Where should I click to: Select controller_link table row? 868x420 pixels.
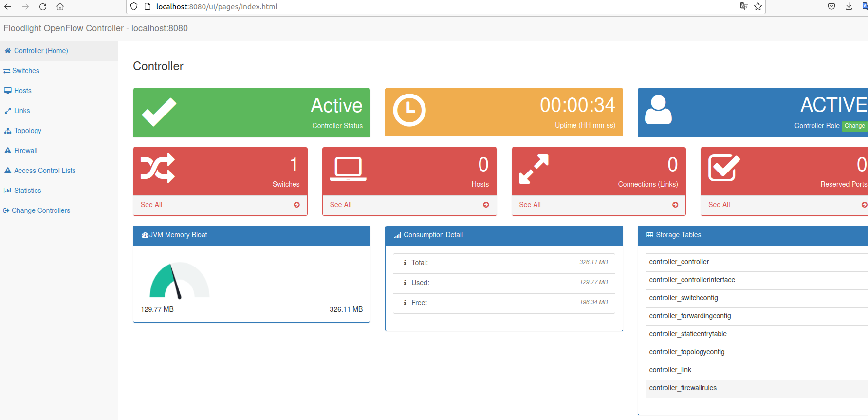(x=757, y=370)
